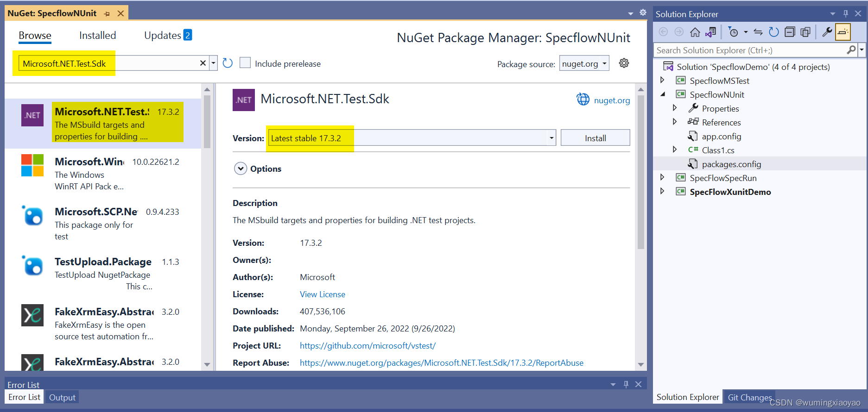This screenshot has width=868, height=412.
Task: Open the Pending Changes Filter clock icon
Action: [x=733, y=32]
